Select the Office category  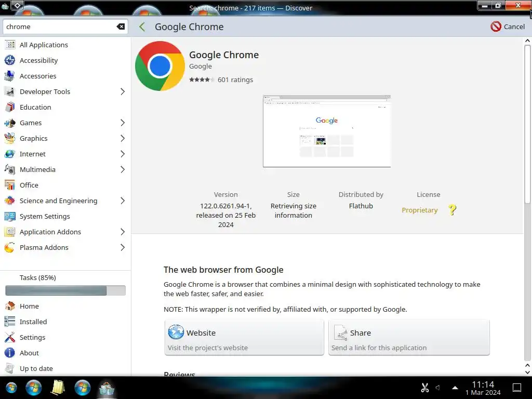65,185
